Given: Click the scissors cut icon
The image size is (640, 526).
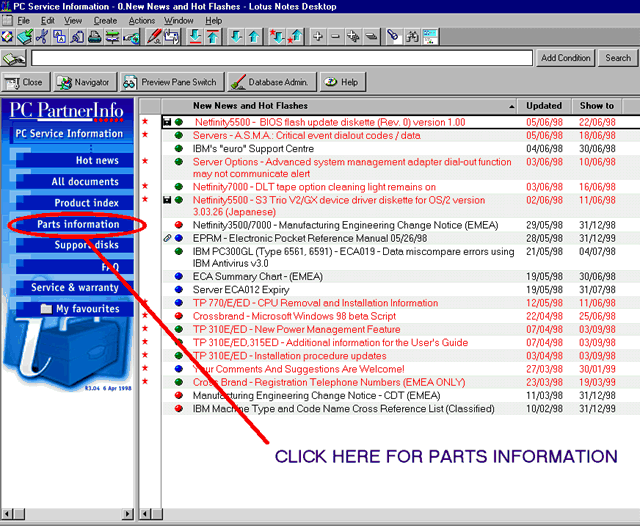Looking at the screenshot, I should pyautogui.click(x=42, y=37).
